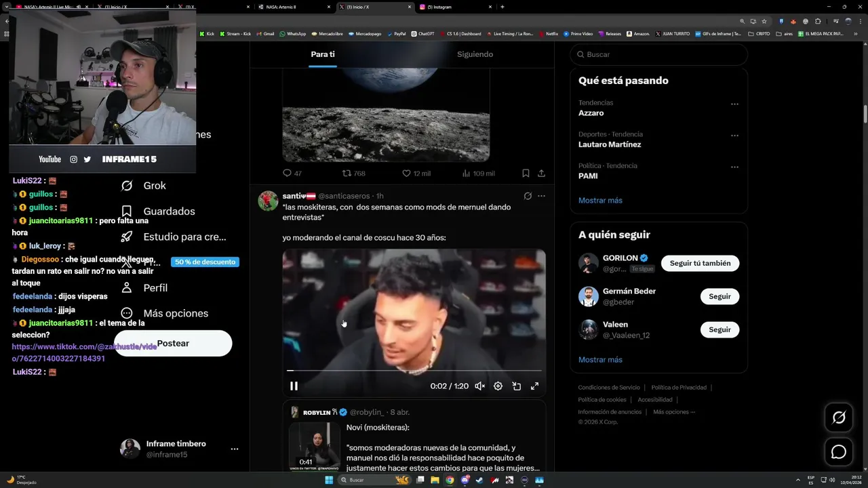
Task: Like the post with 12 mil likes
Action: 407,174
